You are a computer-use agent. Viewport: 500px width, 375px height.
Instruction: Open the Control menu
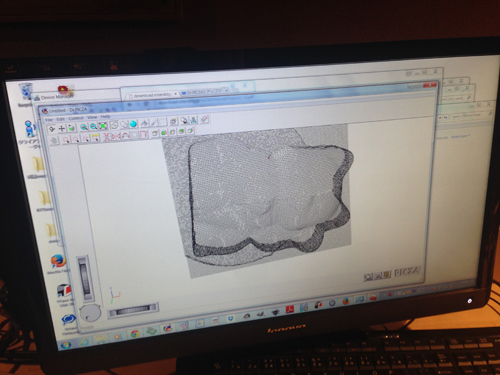coord(76,118)
